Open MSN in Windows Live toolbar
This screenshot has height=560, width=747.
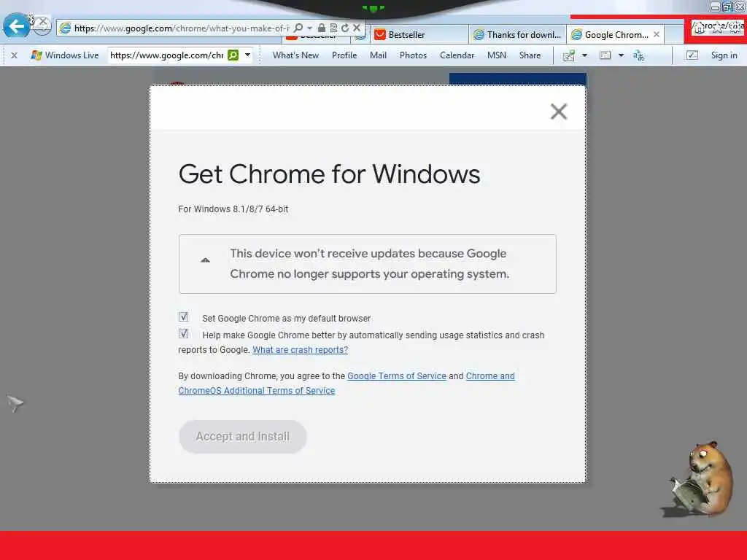(x=496, y=55)
